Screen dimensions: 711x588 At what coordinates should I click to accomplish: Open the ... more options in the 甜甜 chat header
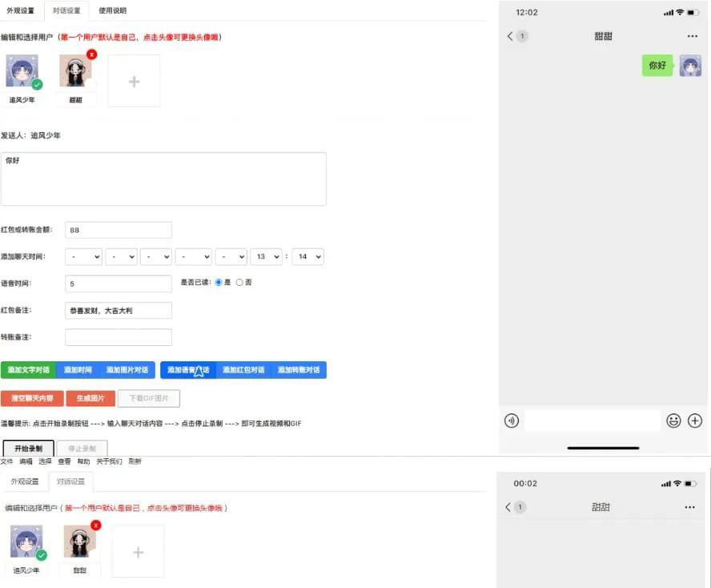tap(690, 36)
